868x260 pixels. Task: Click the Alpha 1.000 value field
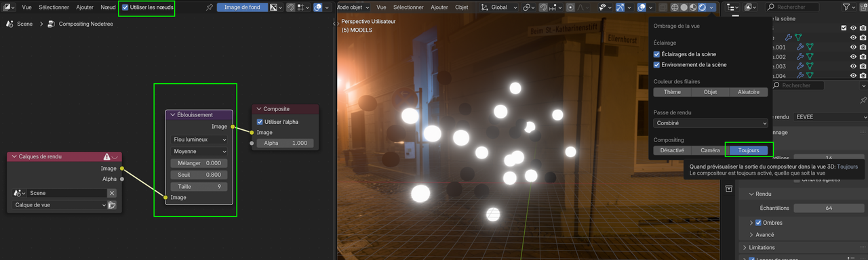click(285, 143)
